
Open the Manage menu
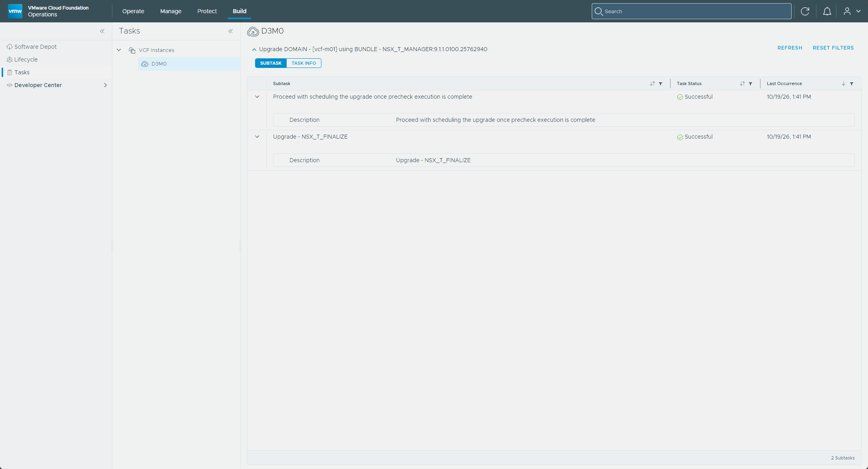click(171, 11)
